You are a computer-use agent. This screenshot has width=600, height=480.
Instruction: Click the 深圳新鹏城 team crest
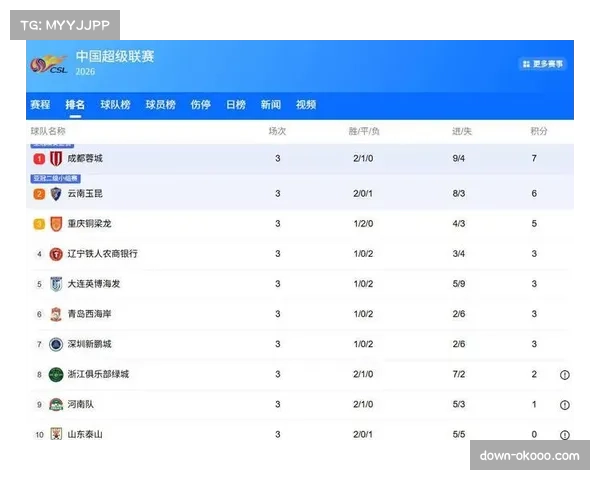pos(56,344)
